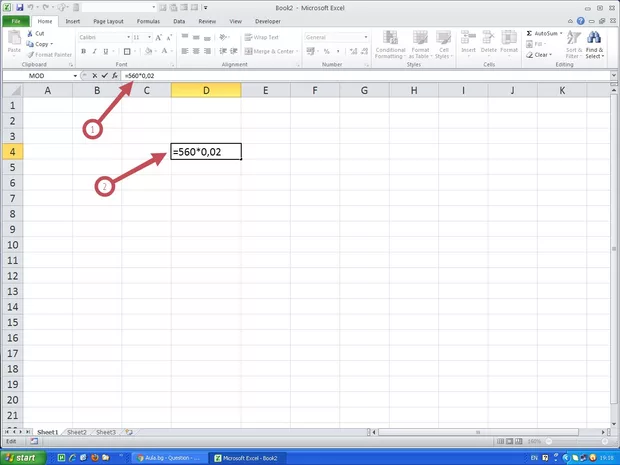This screenshot has height=465, width=620.
Task: Select the Sheet2 tab
Action: (x=77, y=432)
